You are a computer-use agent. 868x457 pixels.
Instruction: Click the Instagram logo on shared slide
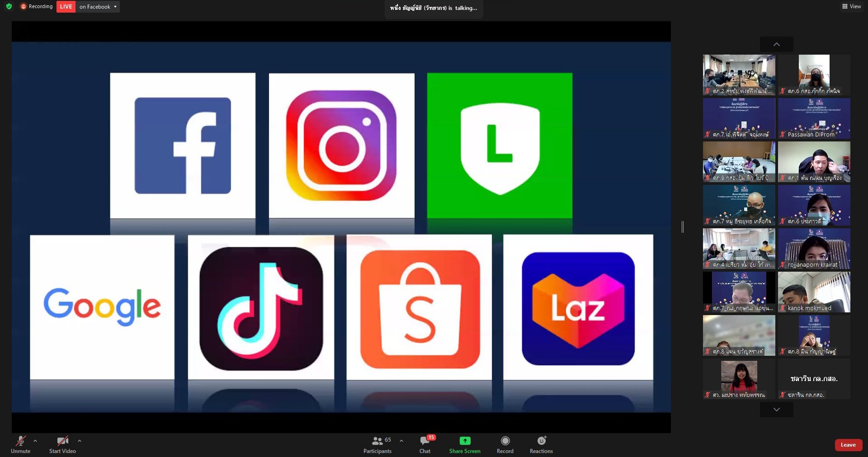click(341, 146)
